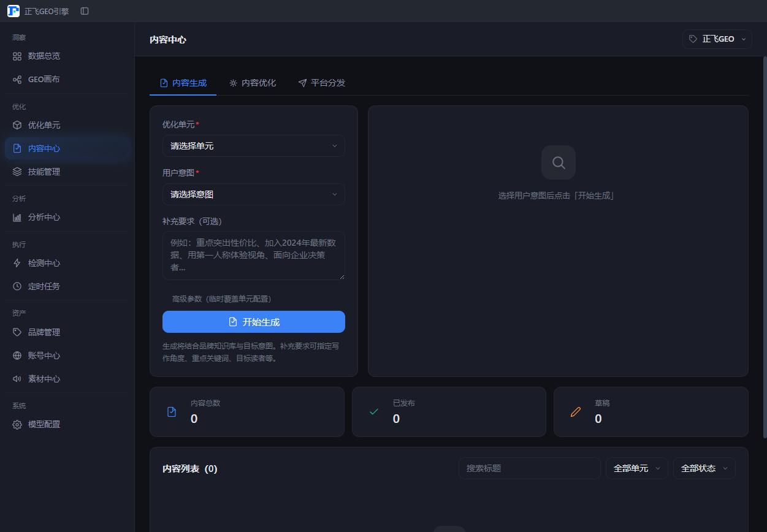Image resolution: width=767 pixels, height=532 pixels.
Task: Open 账号中心 in sidebar
Action: [67, 355]
